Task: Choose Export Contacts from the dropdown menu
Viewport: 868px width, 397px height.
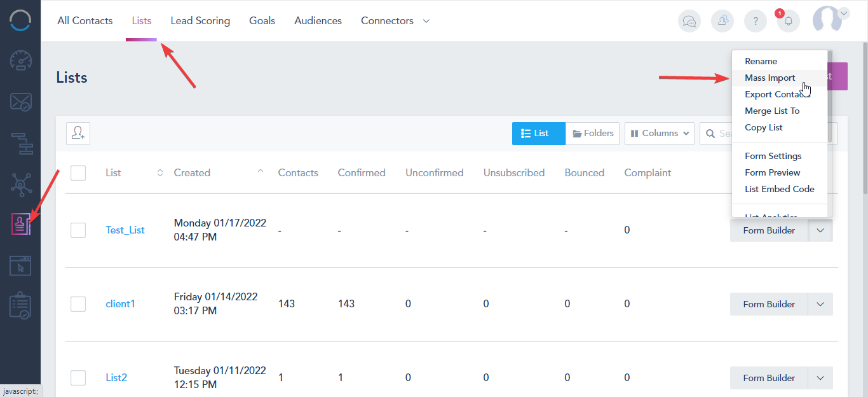Action: 780,94
